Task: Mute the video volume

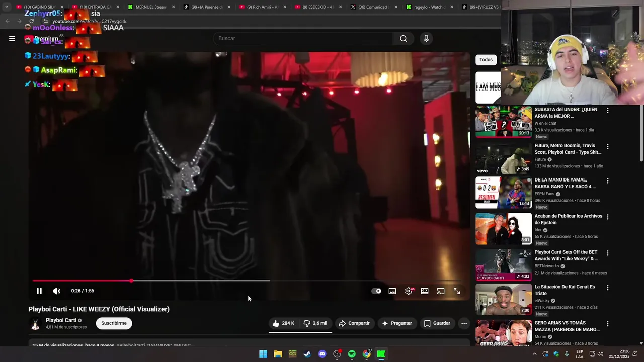Action: pyautogui.click(x=57, y=291)
